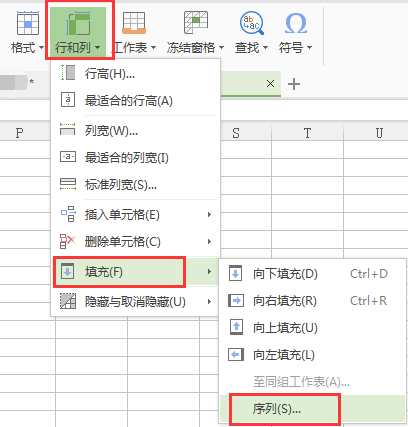Expand the 插入单元格(E) submenu

(x=135, y=214)
